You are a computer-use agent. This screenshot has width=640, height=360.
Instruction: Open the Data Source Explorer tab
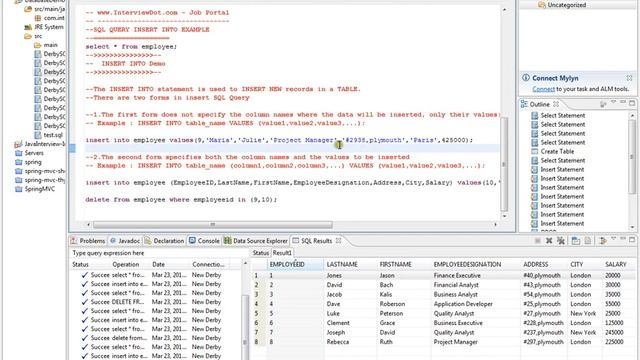pyautogui.click(x=256, y=241)
